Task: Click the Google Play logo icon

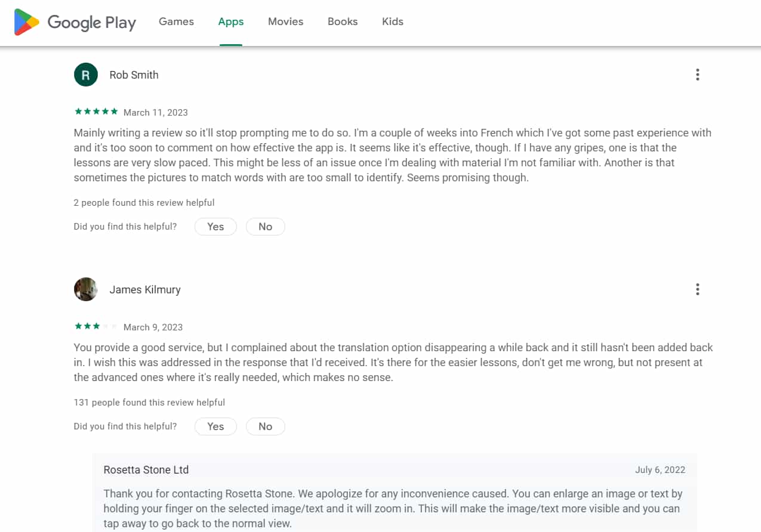Action: (27, 22)
